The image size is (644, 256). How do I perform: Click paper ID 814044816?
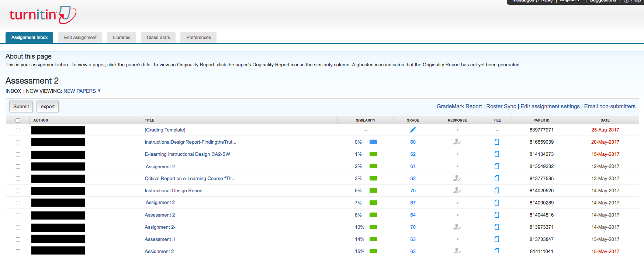[x=541, y=215]
